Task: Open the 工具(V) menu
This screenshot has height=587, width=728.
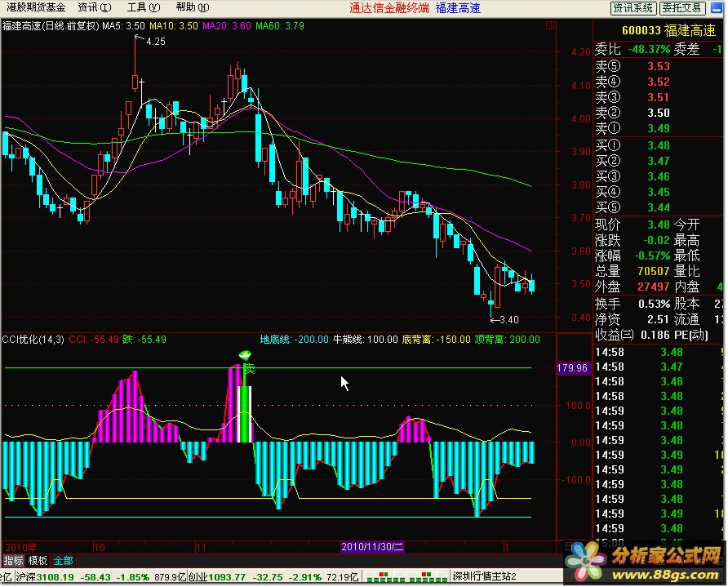Action: (x=144, y=7)
